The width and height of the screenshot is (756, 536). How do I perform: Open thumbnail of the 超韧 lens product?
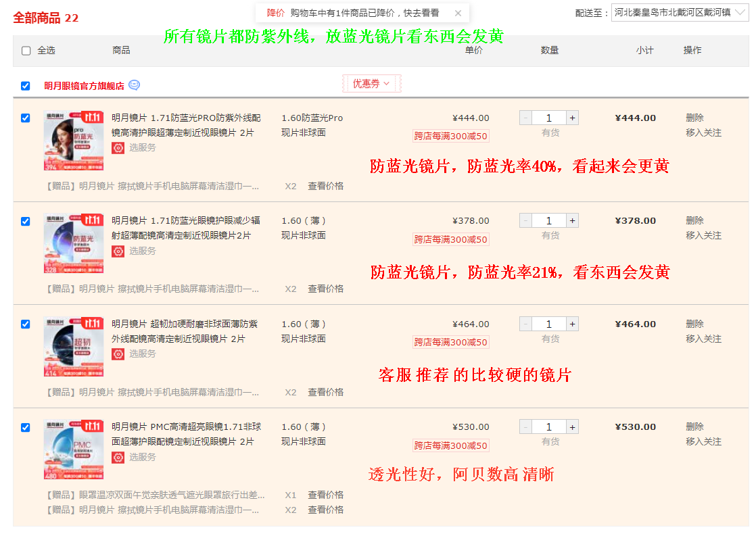(x=73, y=346)
